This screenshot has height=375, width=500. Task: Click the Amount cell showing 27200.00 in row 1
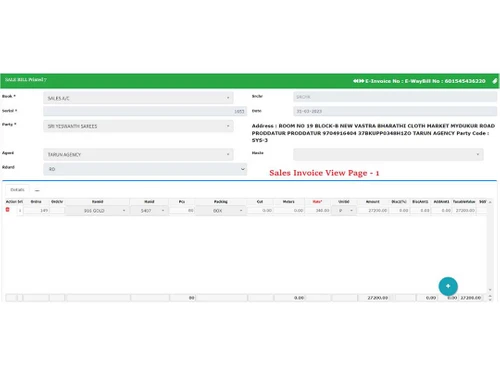point(373,211)
